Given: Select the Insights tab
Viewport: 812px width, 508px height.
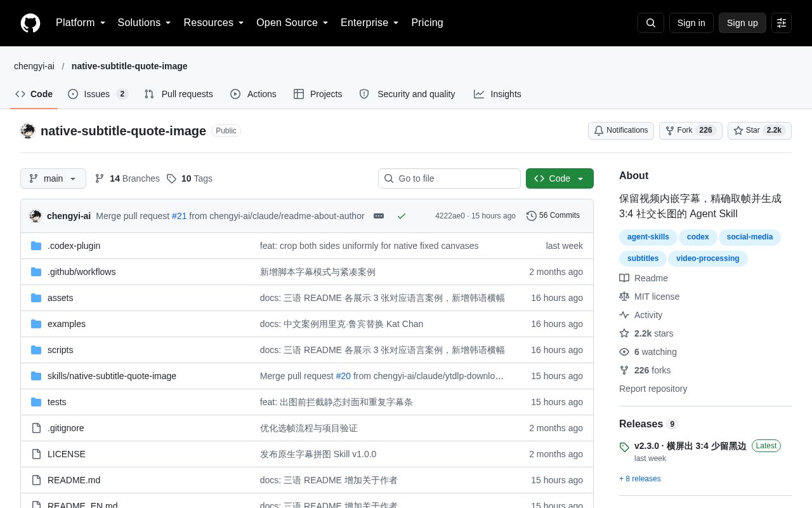Looking at the screenshot, I should click(x=497, y=94).
